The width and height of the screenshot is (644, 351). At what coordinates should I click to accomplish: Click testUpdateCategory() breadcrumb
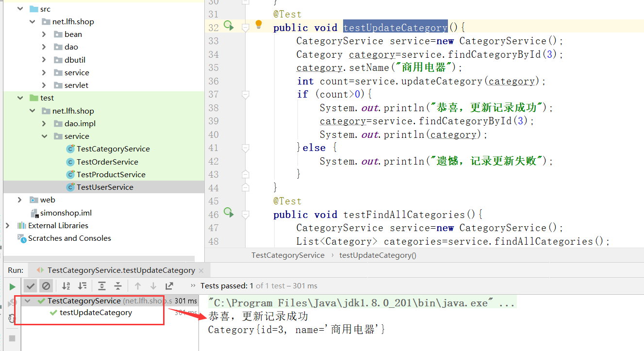378,255
